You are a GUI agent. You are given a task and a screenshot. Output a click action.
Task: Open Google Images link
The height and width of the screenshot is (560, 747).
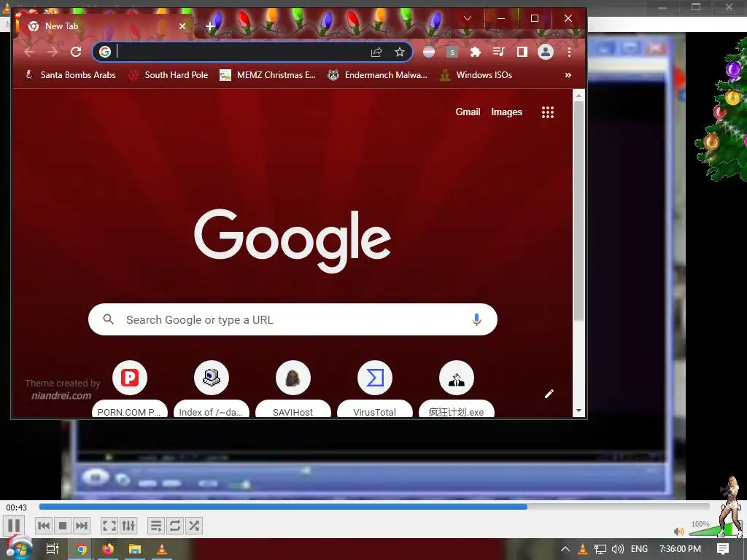[x=506, y=112]
